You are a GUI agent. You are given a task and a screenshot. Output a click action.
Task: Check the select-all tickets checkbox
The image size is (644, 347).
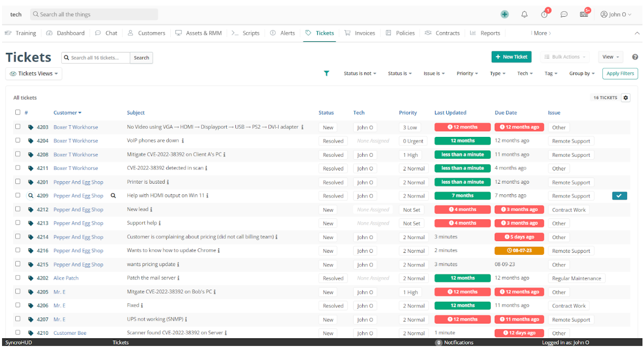(18, 112)
